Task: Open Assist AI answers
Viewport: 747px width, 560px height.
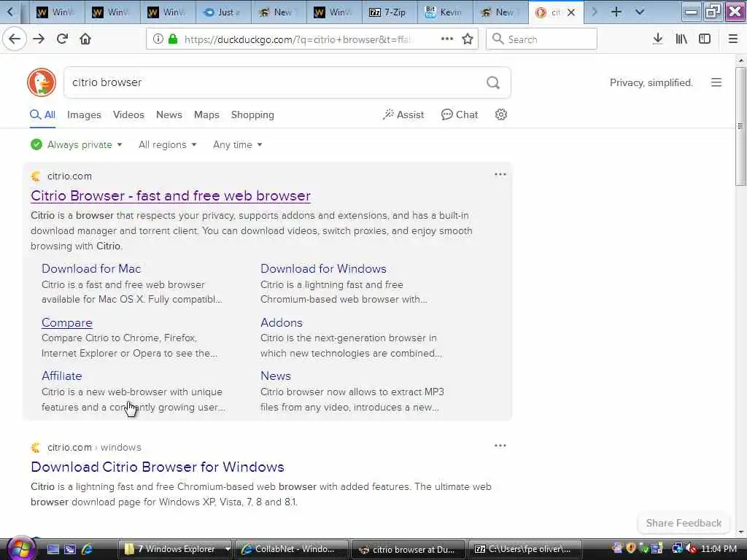Action: pos(403,114)
